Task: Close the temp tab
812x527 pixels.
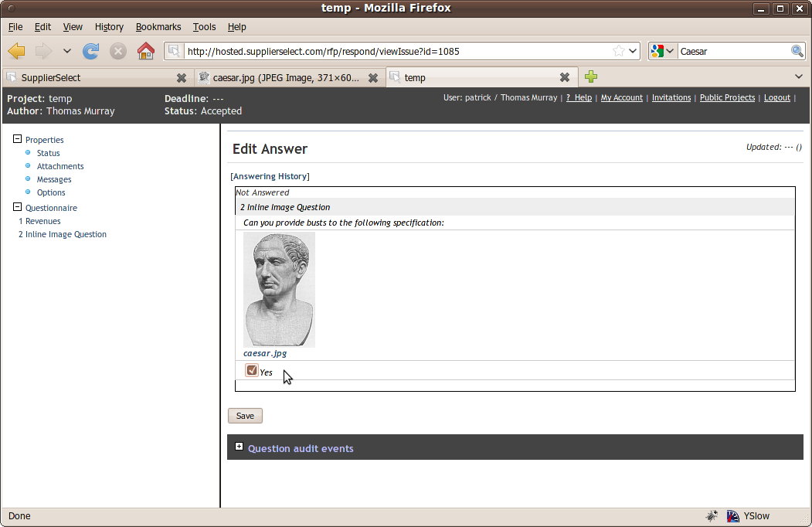Action: [565, 78]
